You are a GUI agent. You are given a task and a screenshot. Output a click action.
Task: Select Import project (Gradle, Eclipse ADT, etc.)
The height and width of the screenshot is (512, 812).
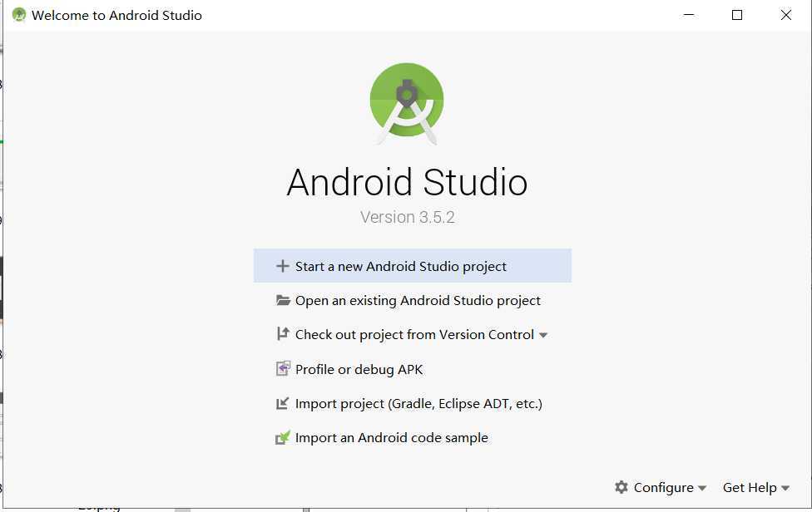click(x=412, y=403)
